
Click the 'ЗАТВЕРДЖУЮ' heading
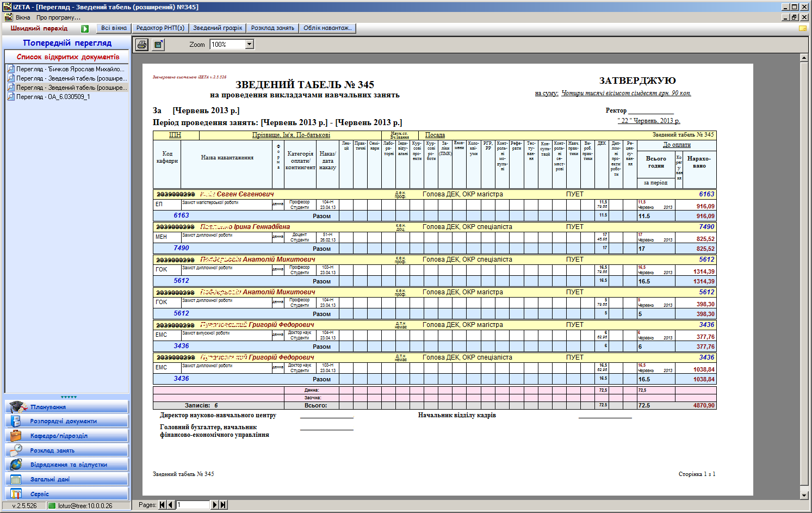coord(637,81)
